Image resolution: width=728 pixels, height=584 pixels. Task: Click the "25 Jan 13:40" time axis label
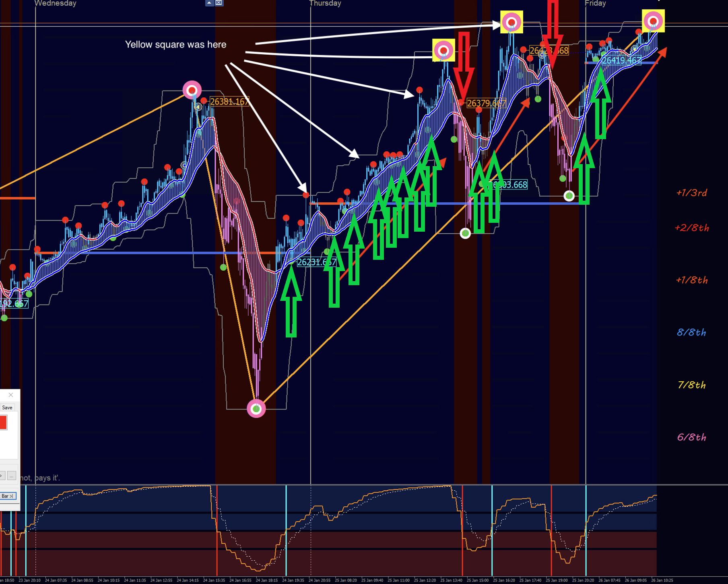pos(452,580)
